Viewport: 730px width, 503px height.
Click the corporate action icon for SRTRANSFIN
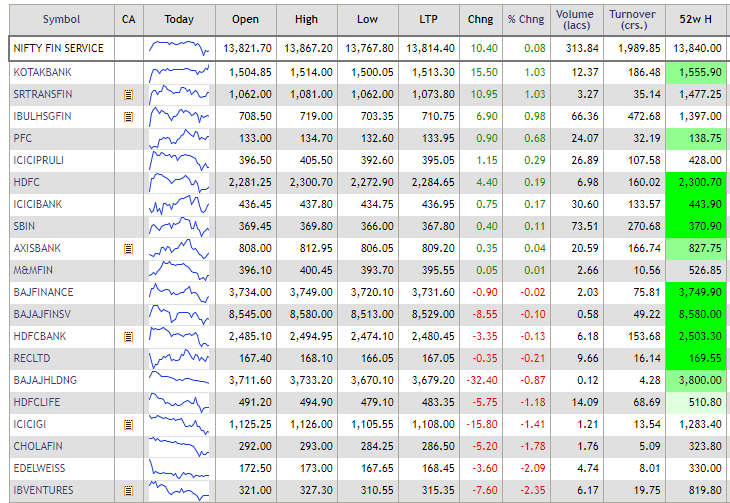tap(128, 94)
